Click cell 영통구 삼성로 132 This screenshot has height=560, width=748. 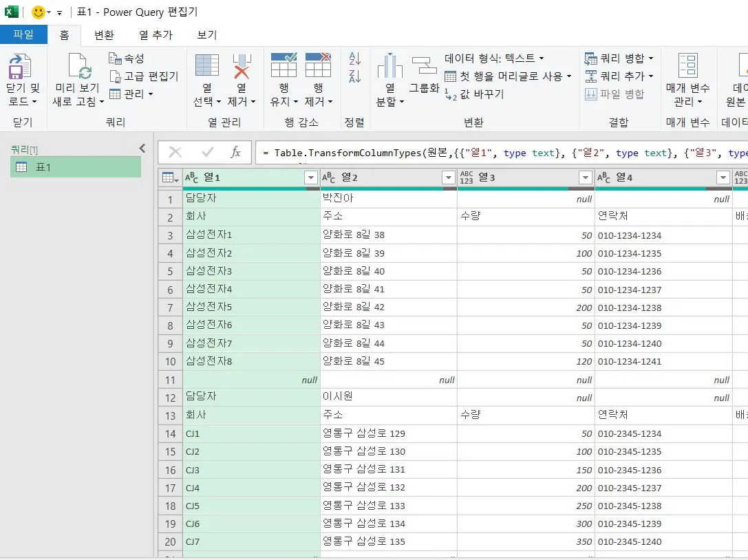click(x=389, y=488)
